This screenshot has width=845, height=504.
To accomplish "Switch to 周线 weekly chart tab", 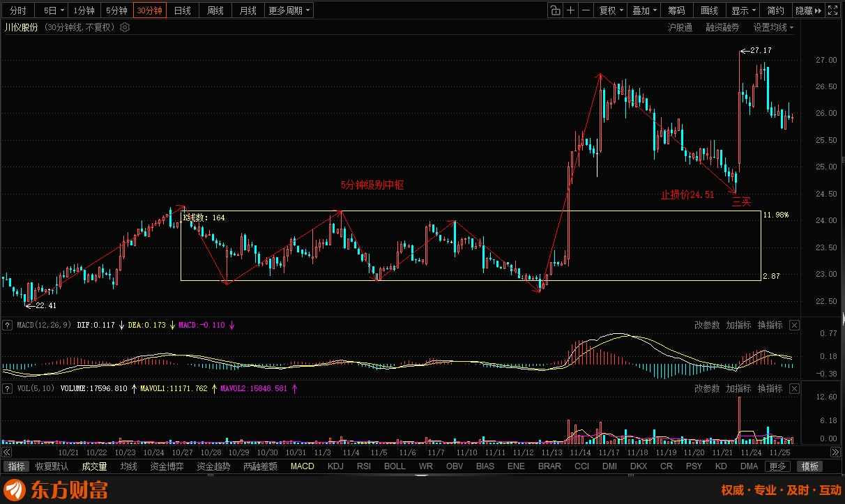I will [x=215, y=10].
